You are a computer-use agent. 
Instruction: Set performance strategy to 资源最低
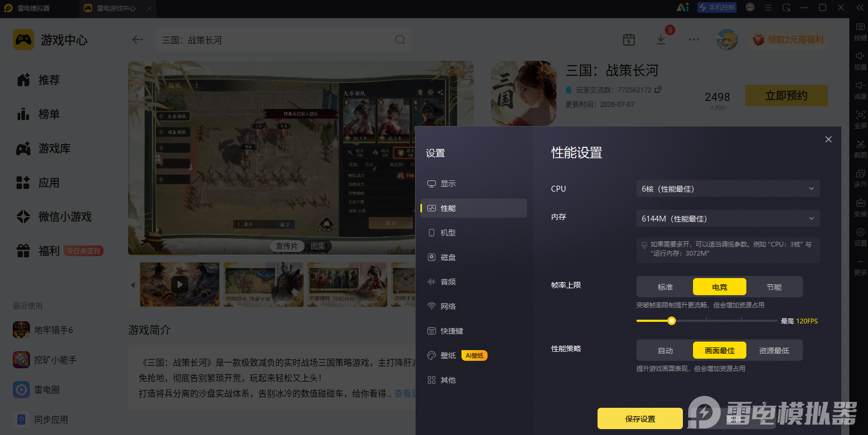click(774, 351)
